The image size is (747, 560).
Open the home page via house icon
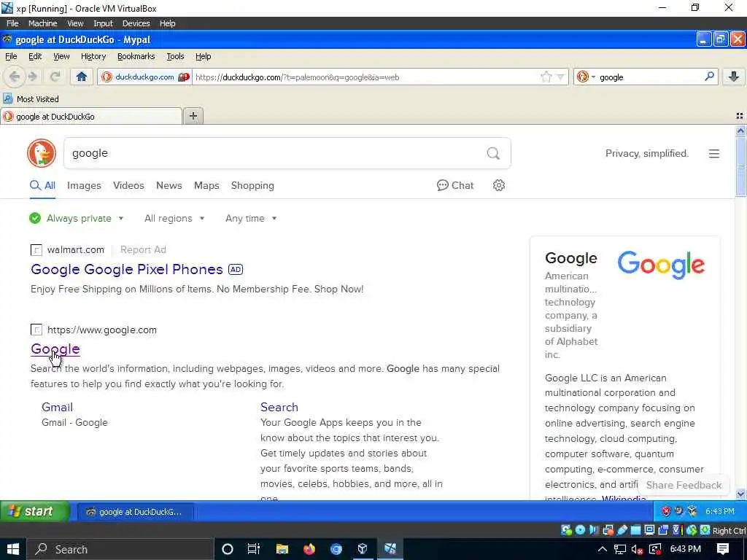click(82, 77)
